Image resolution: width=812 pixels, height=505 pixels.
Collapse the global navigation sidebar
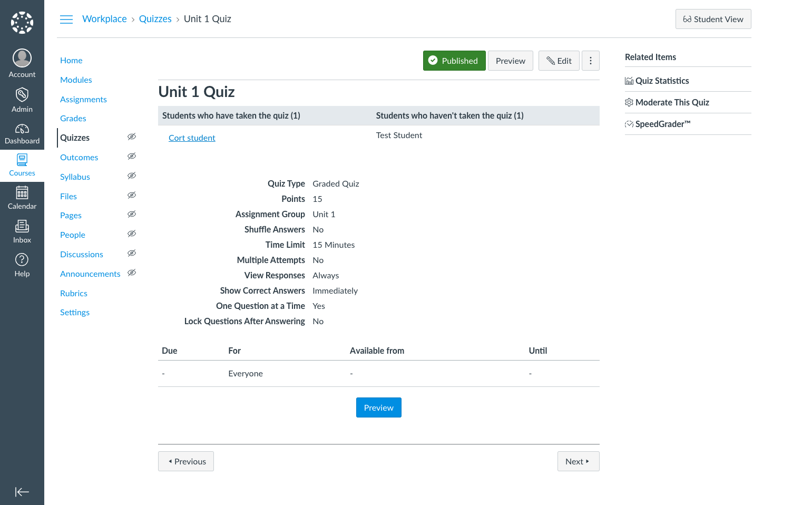click(22, 492)
